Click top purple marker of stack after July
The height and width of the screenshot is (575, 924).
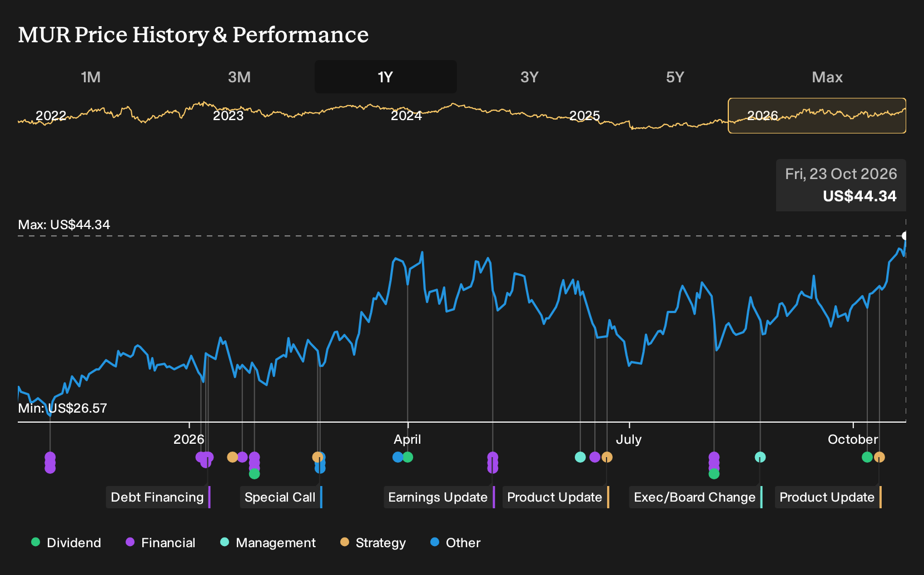(x=714, y=457)
